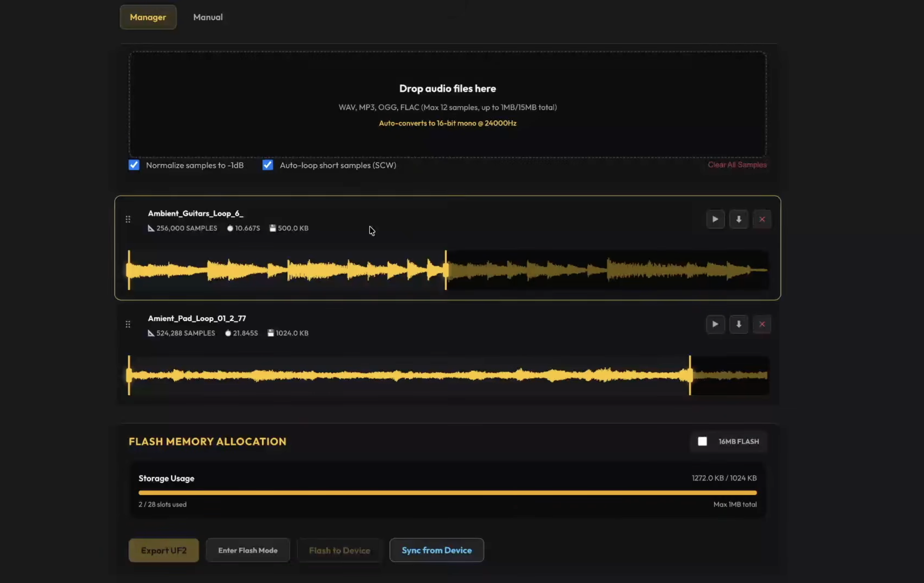Switch to the Manager tab

[x=148, y=17]
